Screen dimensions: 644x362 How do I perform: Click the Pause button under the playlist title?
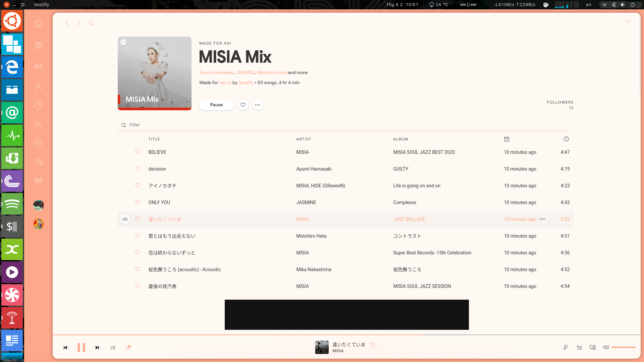[216, 105]
